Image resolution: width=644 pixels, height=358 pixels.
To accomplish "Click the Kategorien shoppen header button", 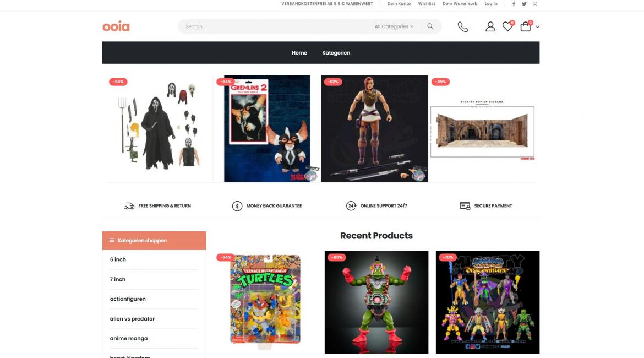I will 154,241.
